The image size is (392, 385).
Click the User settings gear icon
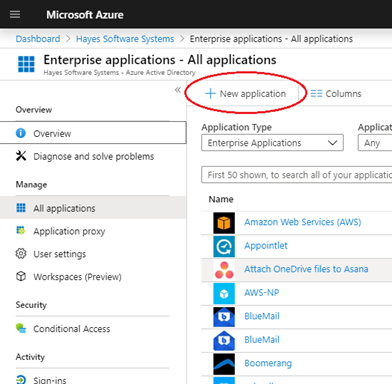21,254
